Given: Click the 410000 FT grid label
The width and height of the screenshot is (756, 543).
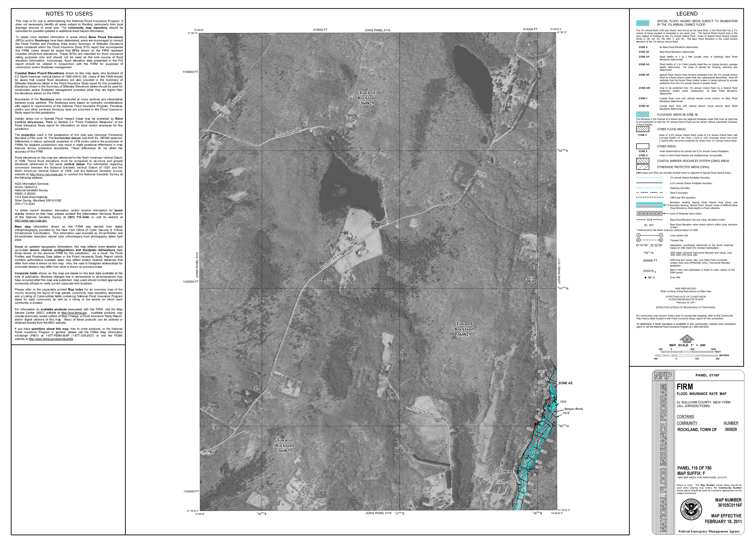Looking at the screenshot, I should [x=320, y=30].
